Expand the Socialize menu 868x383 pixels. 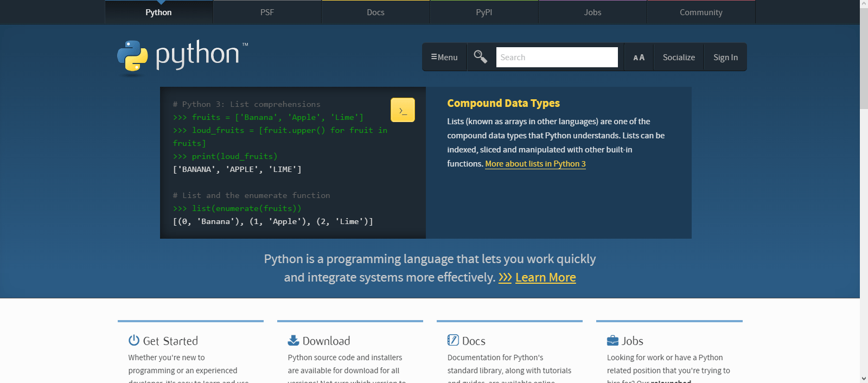[679, 57]
